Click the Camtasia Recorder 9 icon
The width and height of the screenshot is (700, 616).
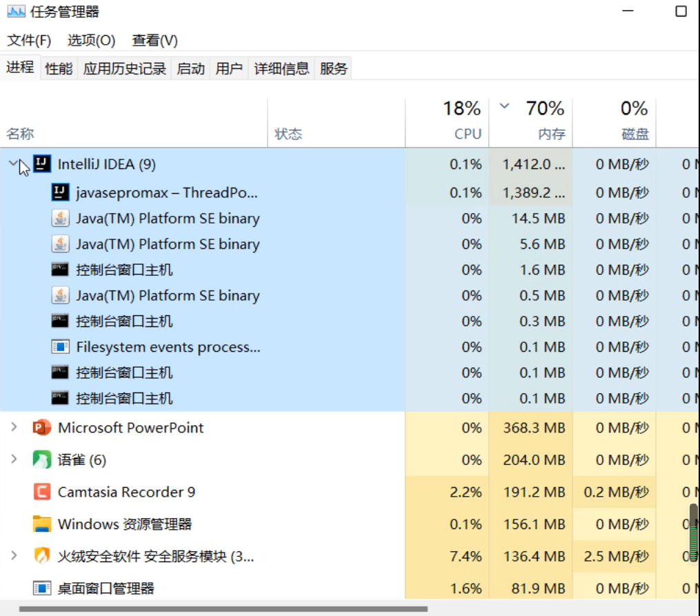click(x=42, y=492)
